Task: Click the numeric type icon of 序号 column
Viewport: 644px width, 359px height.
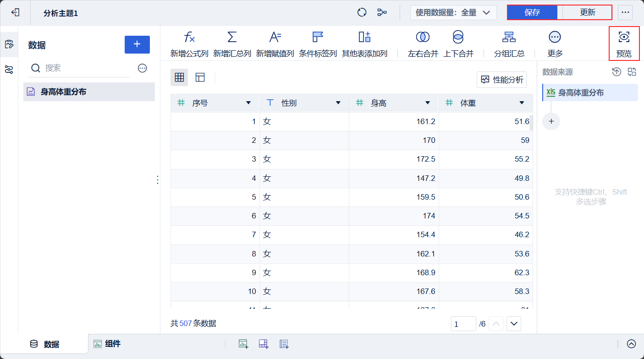Action: point(181,103)
